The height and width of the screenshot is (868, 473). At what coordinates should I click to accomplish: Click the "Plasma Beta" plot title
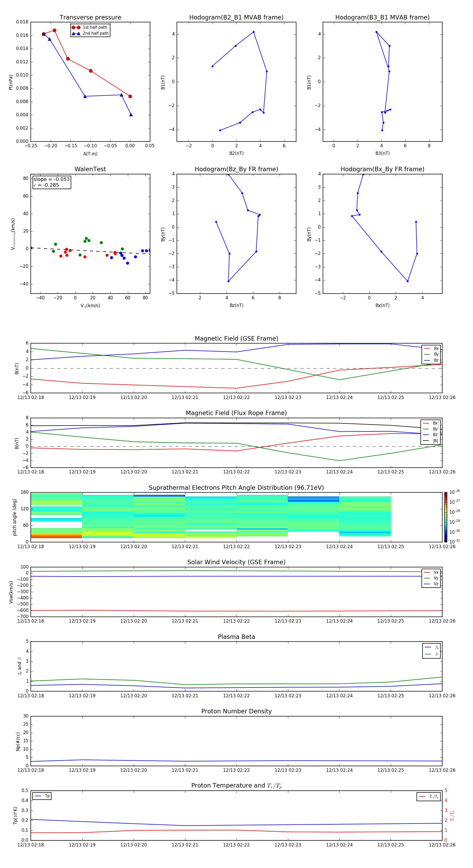[x=236, y=637]
